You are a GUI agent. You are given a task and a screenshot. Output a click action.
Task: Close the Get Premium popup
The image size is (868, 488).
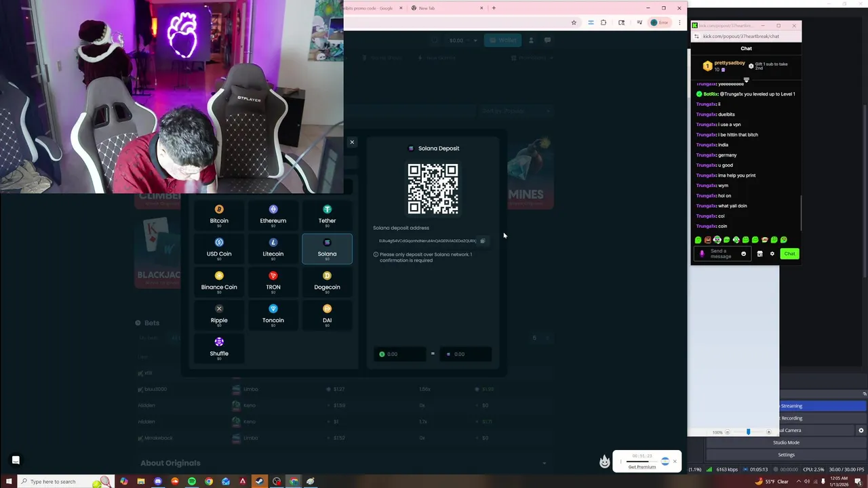coord(675,462)
